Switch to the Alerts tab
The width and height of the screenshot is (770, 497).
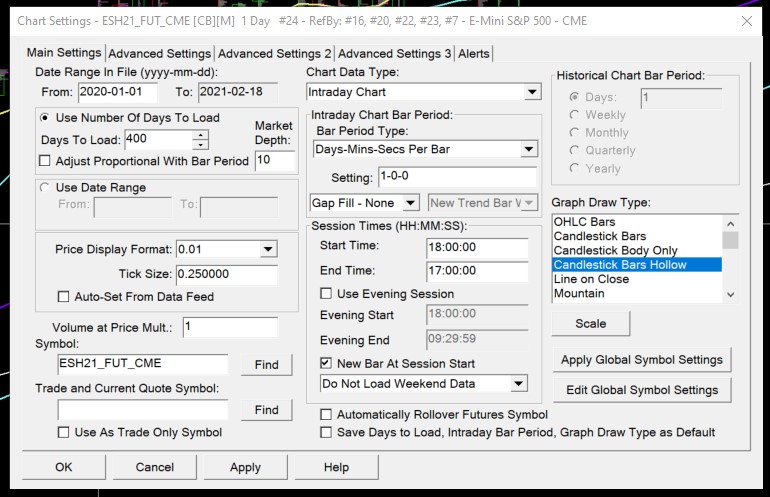[474, 54]
